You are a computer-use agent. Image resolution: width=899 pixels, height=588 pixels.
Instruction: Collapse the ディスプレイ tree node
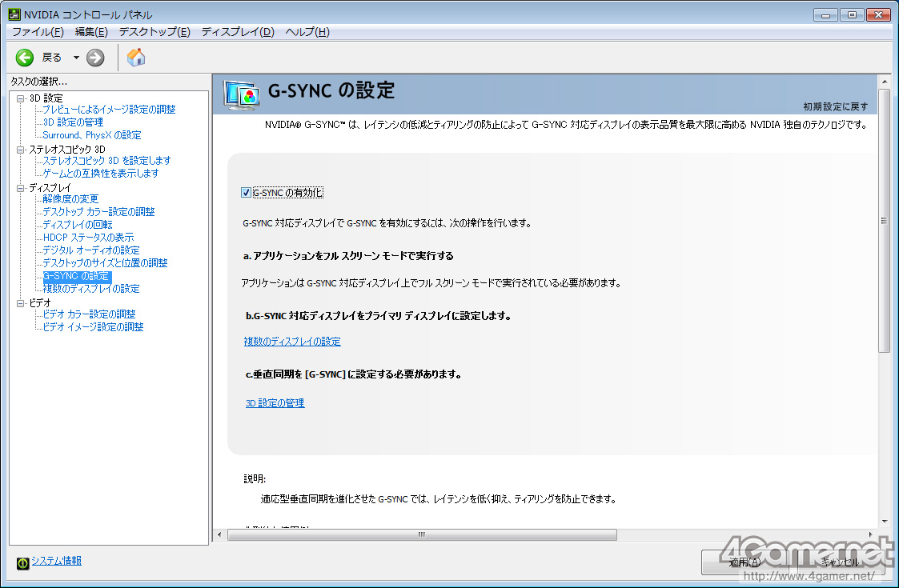point(20,187)
